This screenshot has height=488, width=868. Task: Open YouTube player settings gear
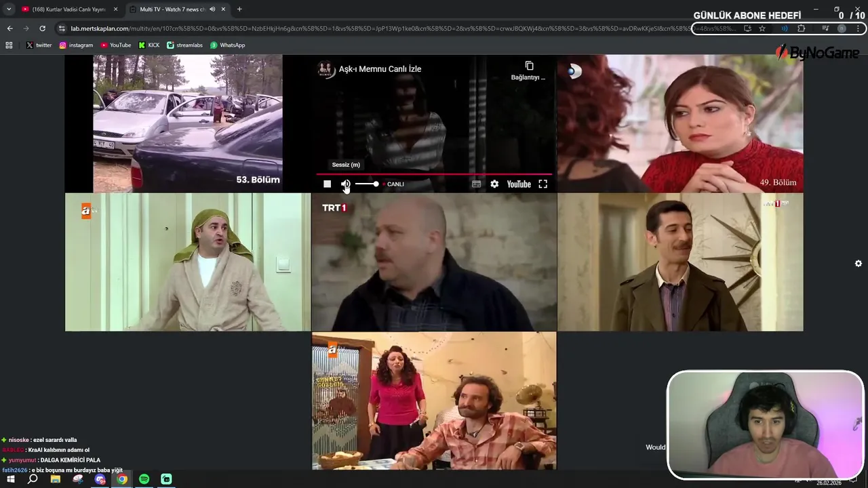(494, 184)
